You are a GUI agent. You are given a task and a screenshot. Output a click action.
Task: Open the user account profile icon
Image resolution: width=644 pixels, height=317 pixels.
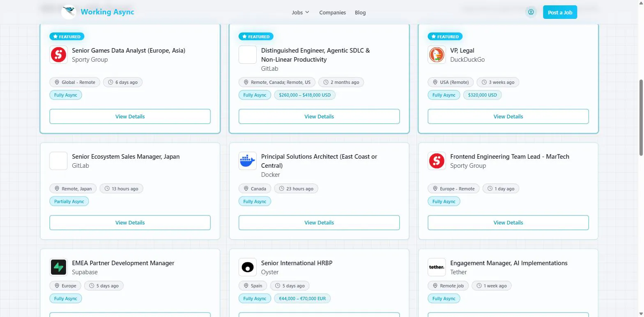pos(531,12)
